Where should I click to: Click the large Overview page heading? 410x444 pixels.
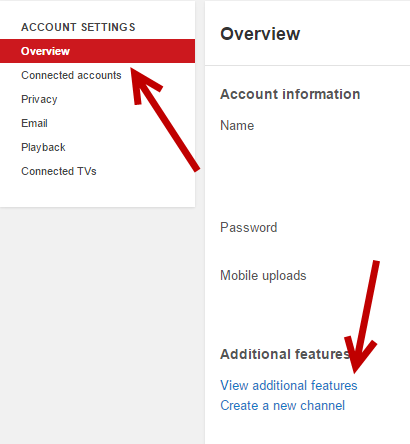(260, 34)
